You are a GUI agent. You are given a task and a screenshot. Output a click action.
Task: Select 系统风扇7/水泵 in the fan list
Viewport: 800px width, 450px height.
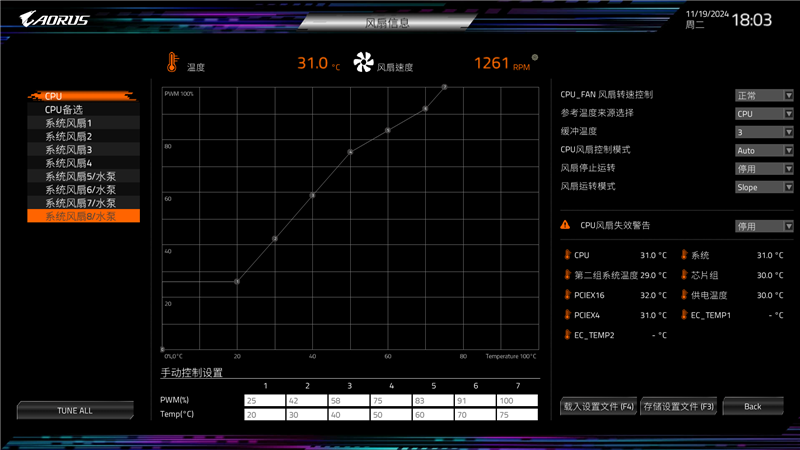[x=83, y=203]
